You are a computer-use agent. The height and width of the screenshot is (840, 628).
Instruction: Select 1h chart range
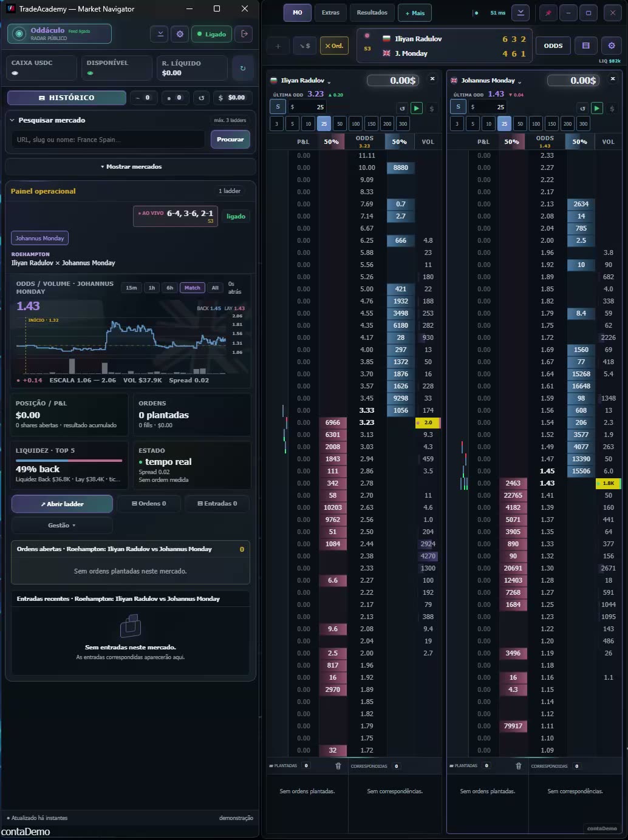tap(152, 288)
